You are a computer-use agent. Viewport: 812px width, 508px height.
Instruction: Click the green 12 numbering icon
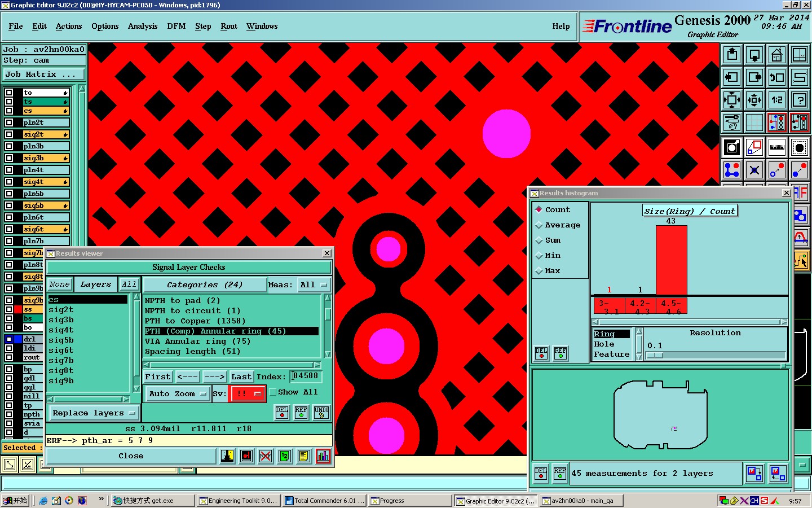(285, 456)
